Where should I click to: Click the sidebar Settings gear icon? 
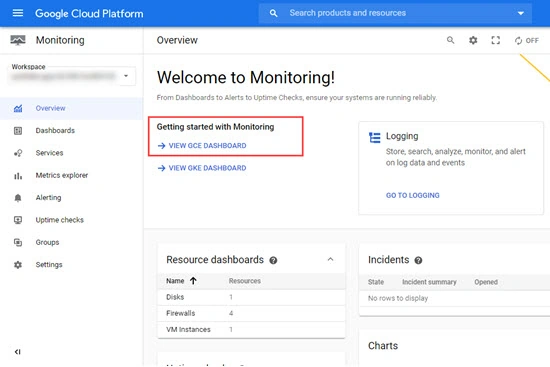(18, 265)
